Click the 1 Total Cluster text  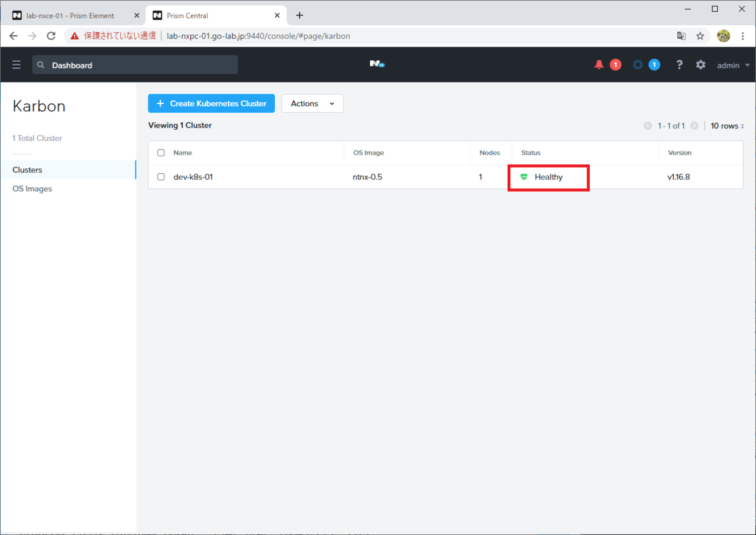(x=38, y=138)
